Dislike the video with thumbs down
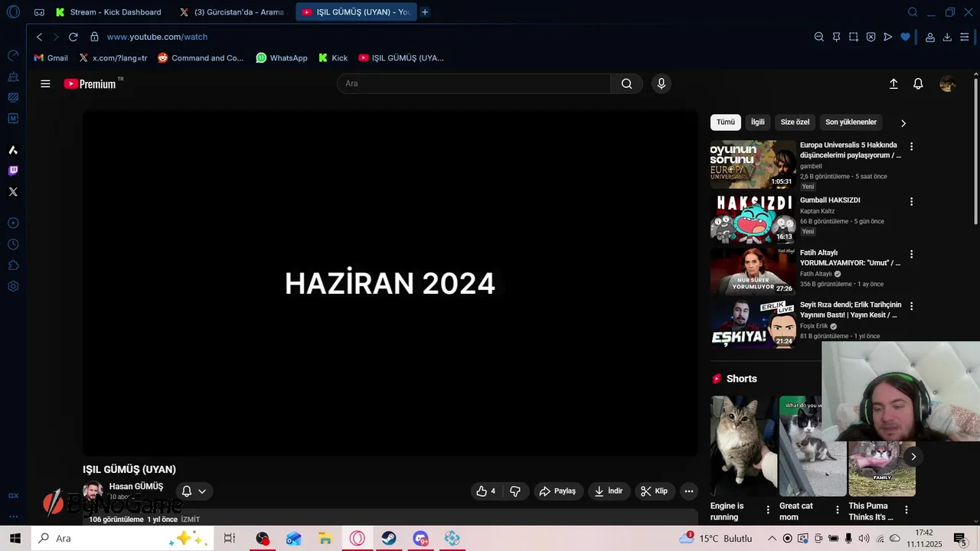Viewport: 980px width, 551px height. tap(515, 491)
